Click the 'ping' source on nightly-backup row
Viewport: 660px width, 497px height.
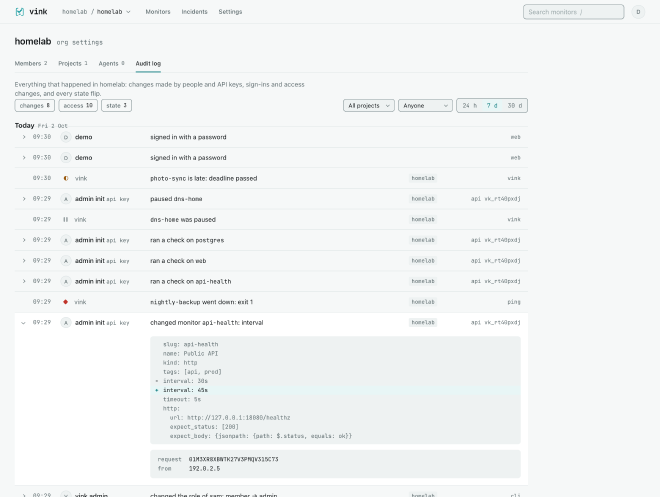[x=514, y=302]
